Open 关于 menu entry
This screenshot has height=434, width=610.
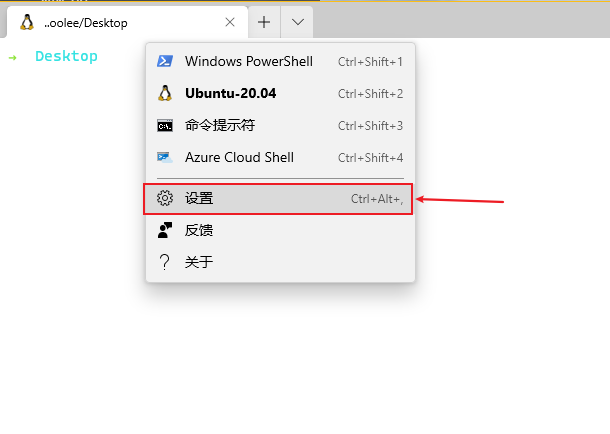(x=280, y=262)
